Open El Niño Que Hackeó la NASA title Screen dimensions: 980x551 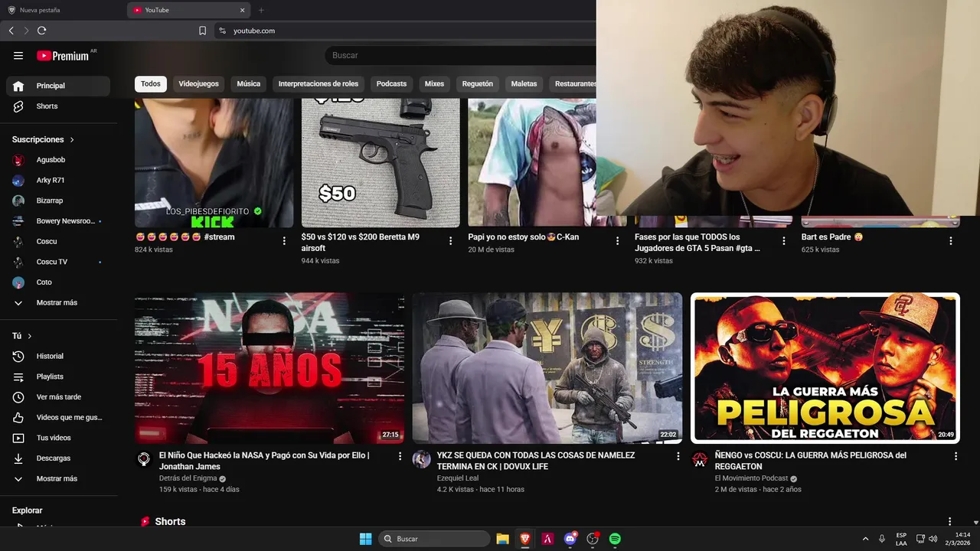pos(264,461)
